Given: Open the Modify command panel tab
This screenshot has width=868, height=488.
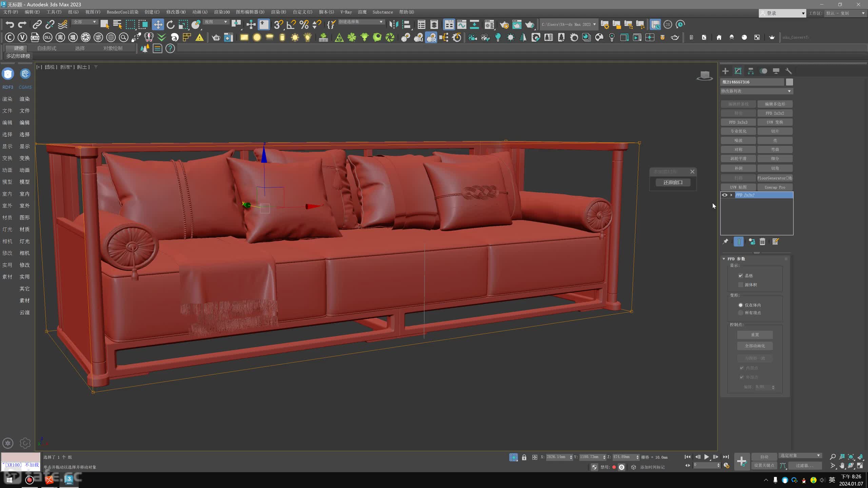Looking at the screenshot, I should click(x=738, y=71).
